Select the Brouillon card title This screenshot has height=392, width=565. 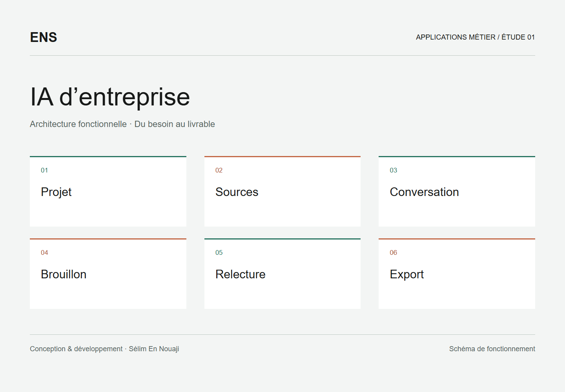[64, 274]
